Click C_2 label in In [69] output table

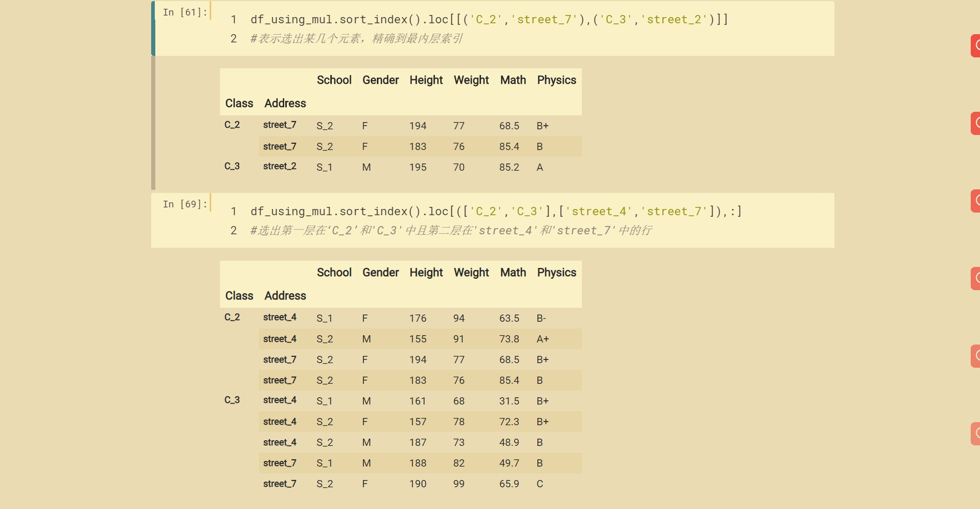coord(232,317)
